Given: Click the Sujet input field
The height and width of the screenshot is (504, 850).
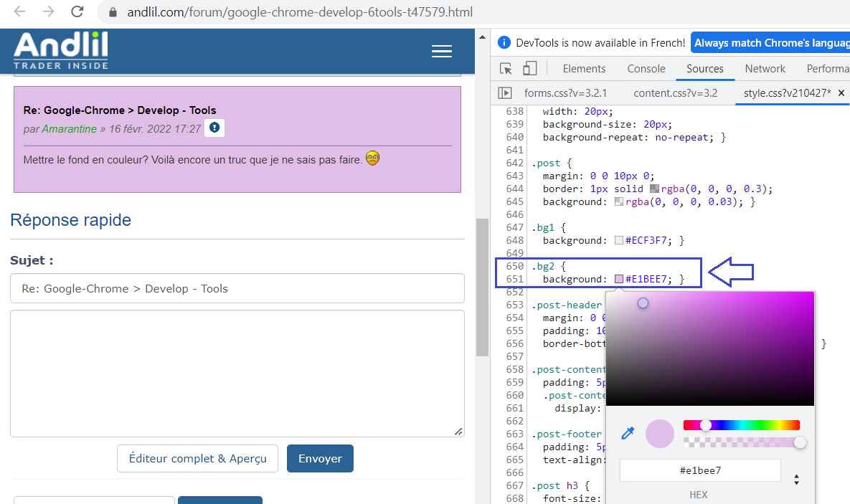Looking at the screenshot, I should tap(237, 288).
